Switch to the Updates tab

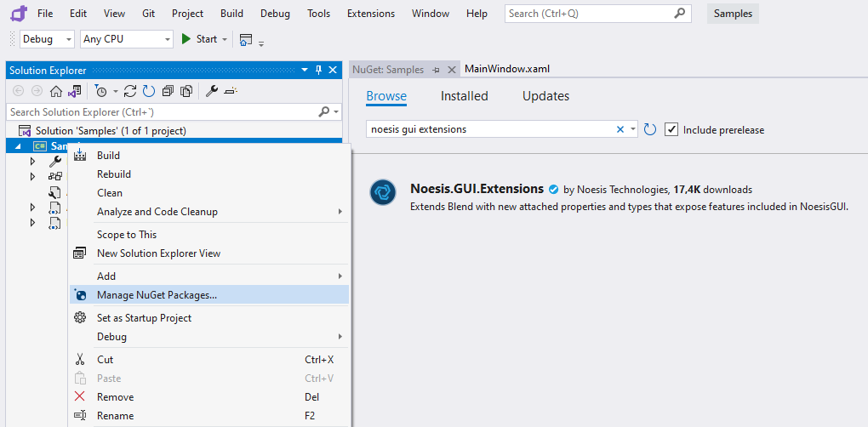pyautogui.click(x=545, y=96)
